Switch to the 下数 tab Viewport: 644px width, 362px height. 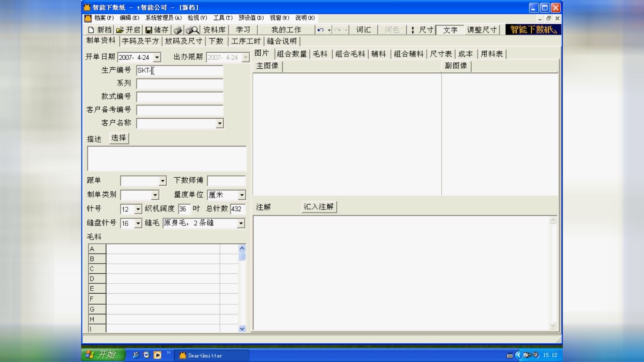coord(216,41)
